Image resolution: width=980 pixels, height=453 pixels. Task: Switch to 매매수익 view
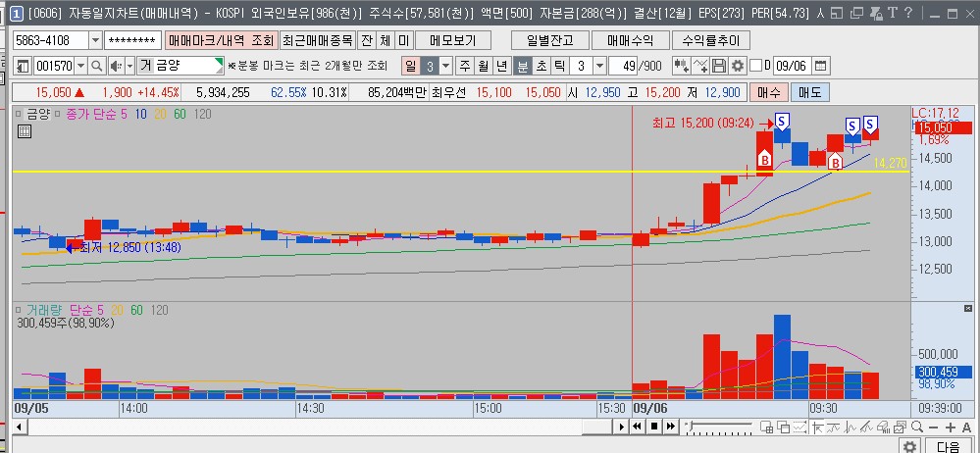[631, 40]
